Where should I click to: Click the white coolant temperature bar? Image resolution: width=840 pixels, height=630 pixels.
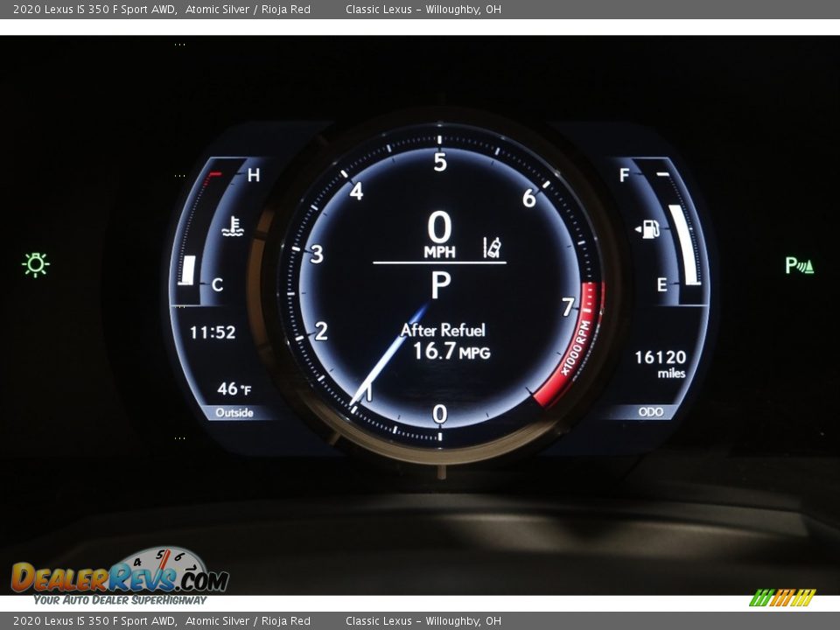point(187,270)
